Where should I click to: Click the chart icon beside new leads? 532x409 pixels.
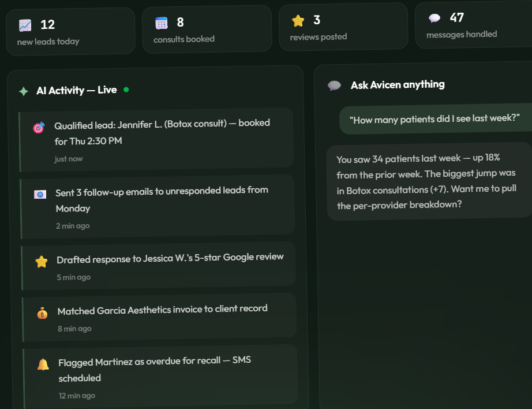[25, 25]
